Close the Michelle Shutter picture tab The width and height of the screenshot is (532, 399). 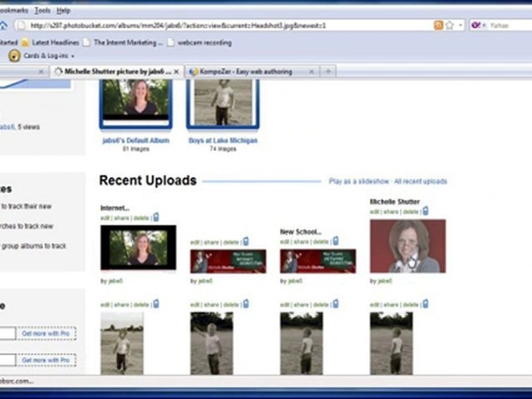176,71
